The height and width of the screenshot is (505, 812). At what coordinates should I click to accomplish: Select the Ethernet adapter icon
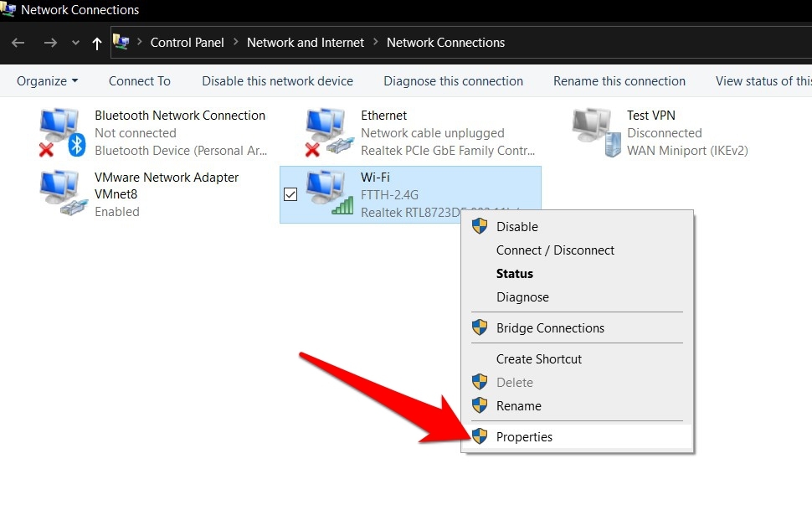tap(329, 132)
